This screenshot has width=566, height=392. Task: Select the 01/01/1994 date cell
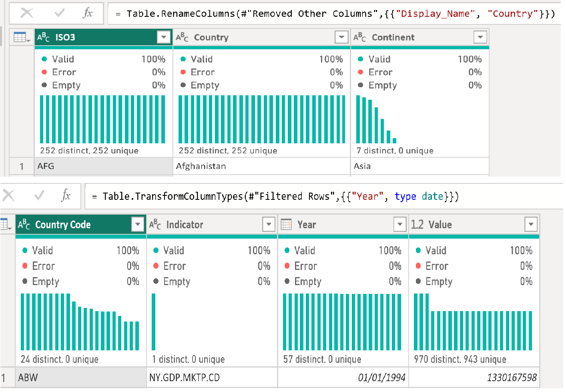(x=343, y=378)
